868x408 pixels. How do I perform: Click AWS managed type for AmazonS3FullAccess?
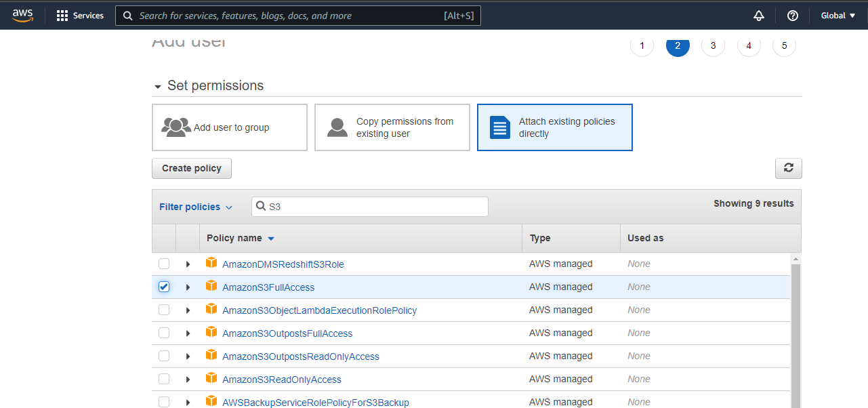[561, 287]
